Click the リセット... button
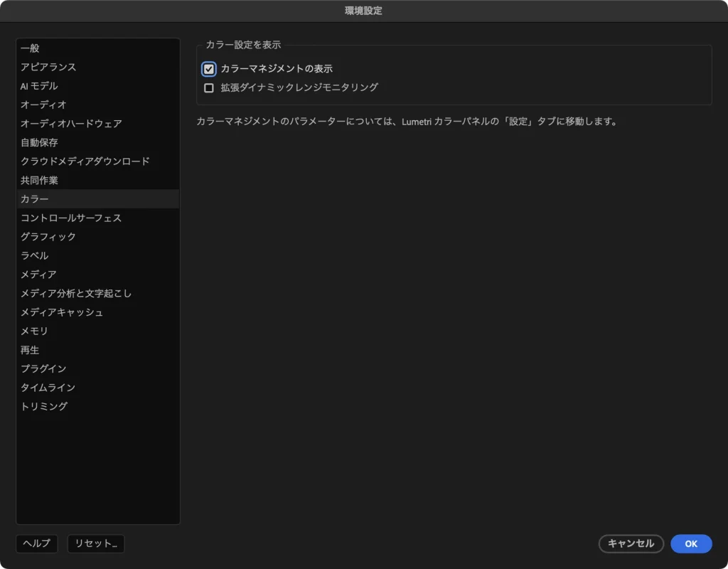This screenshot has height=569, width=728. tap(96, 543)
